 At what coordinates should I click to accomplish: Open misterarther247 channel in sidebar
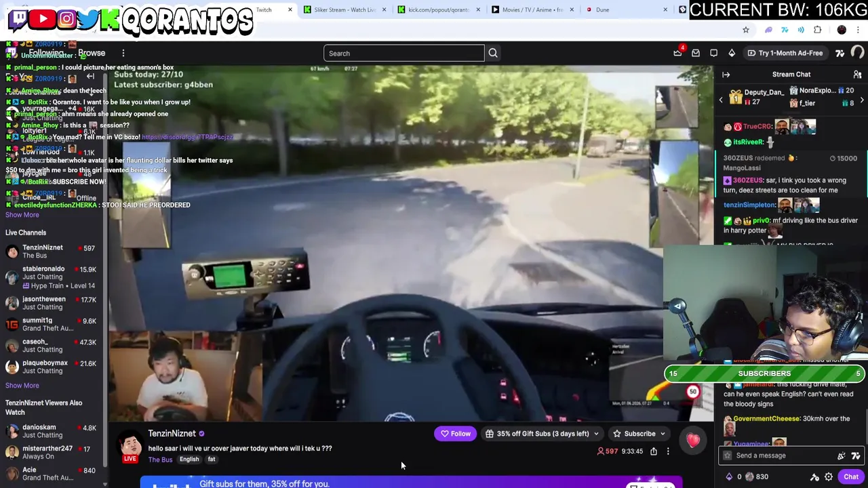(52, 452)
